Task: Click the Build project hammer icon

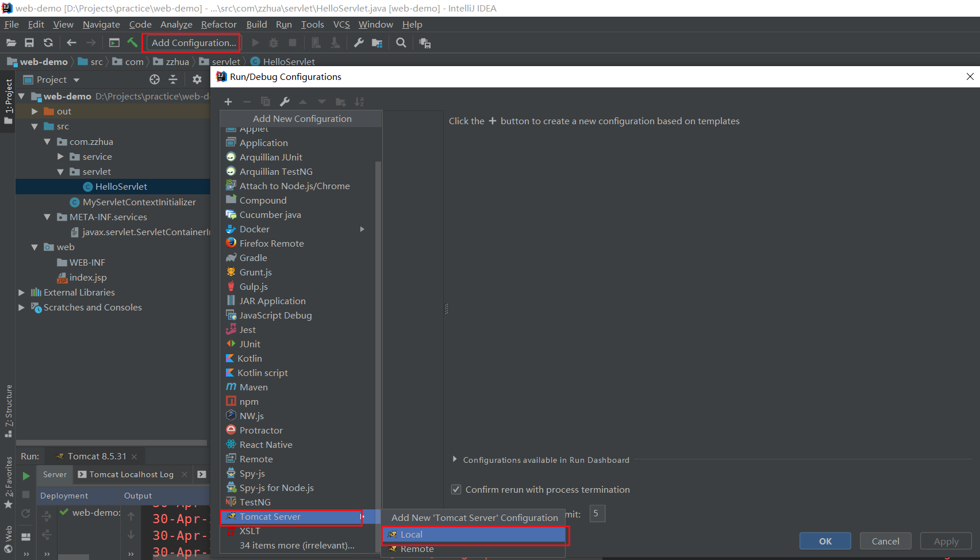Action: tap(132, 43)
